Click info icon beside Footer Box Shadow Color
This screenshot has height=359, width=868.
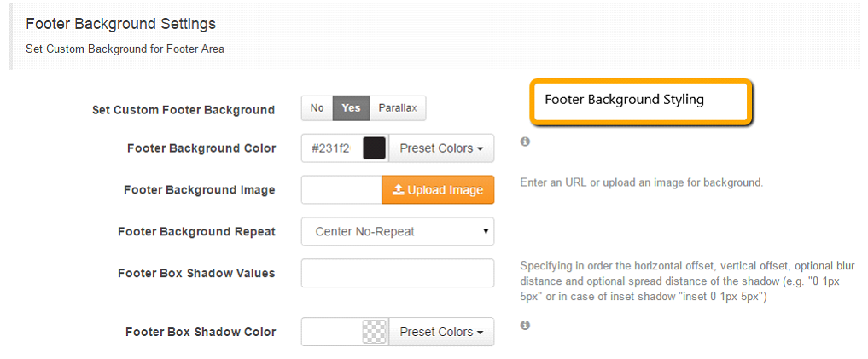[525, 325]
